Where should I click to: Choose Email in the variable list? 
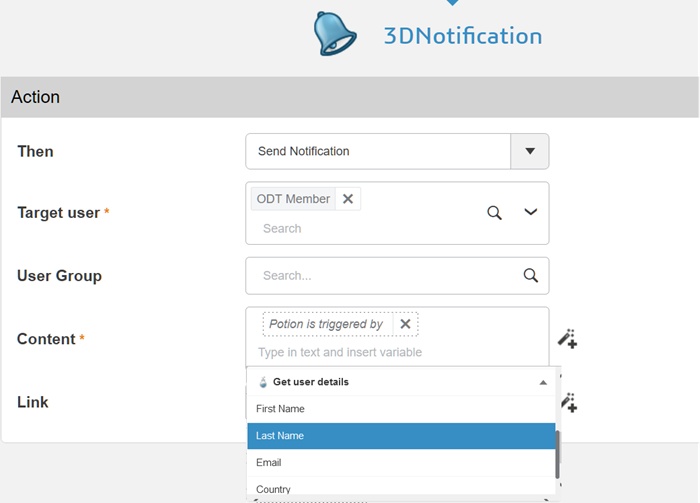pos(269,463)
